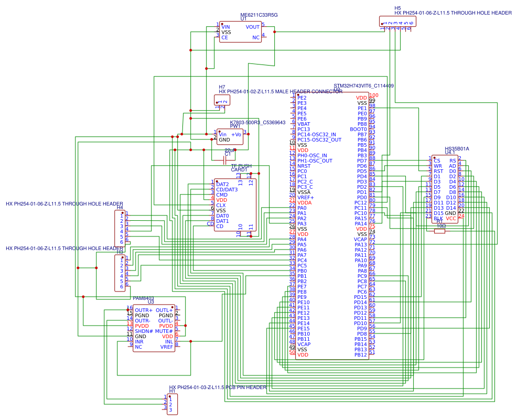Click the C1 capacitor symbol

click(224, 160)
